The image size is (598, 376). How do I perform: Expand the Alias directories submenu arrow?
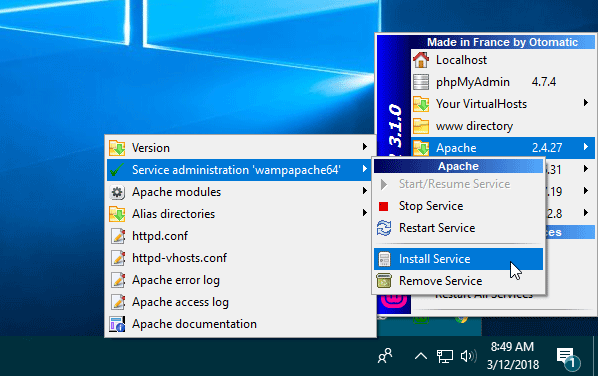point(365,212)
